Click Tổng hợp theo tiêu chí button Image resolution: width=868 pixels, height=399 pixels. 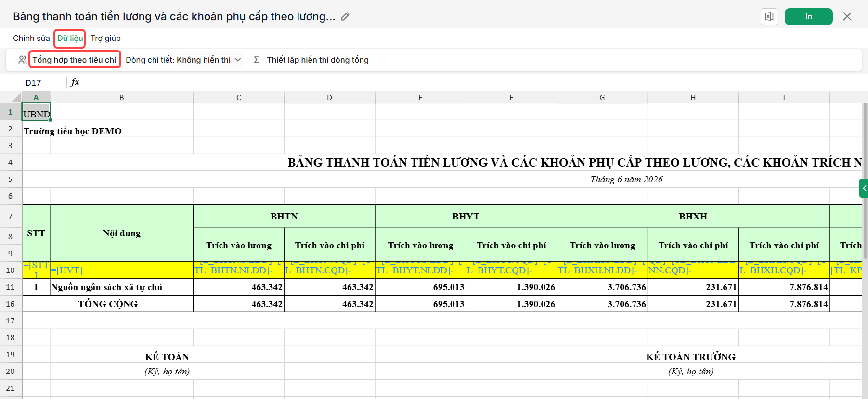coord(74,60)
